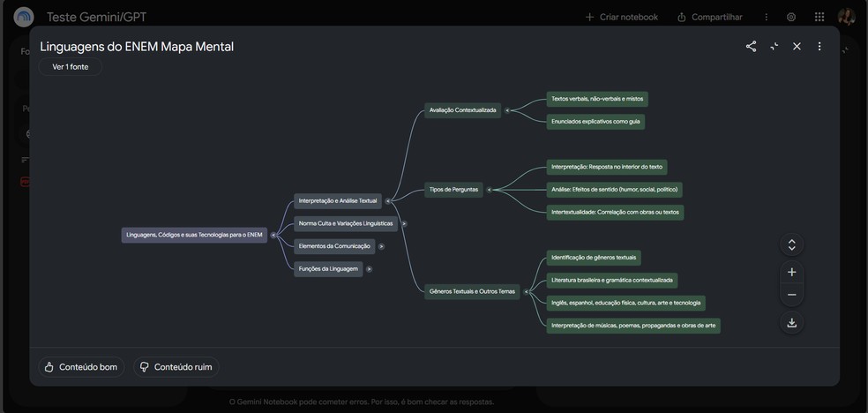Select node Funções da Linguagem

pyautogui.click(x=328, y=269)
